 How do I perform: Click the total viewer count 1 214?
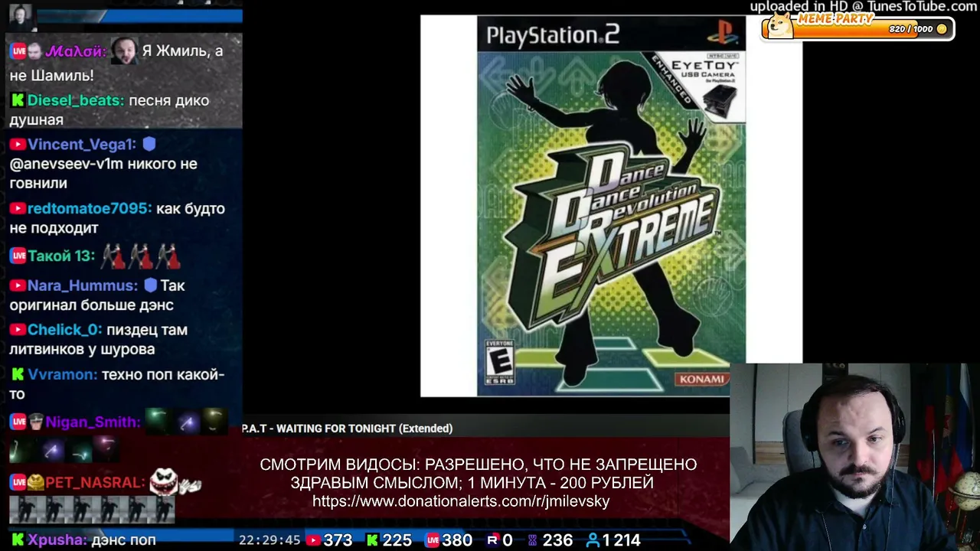click(621, 540)
